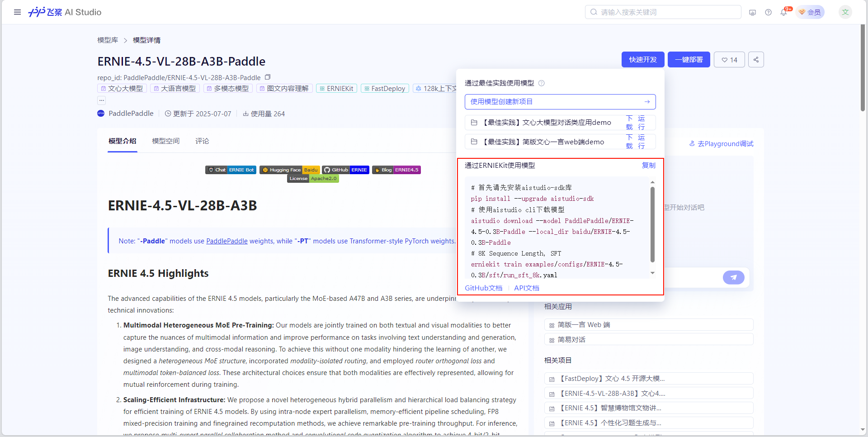Click the GitHub ERNIE badge
Screen dimensions: 868x437
(346, 170)
